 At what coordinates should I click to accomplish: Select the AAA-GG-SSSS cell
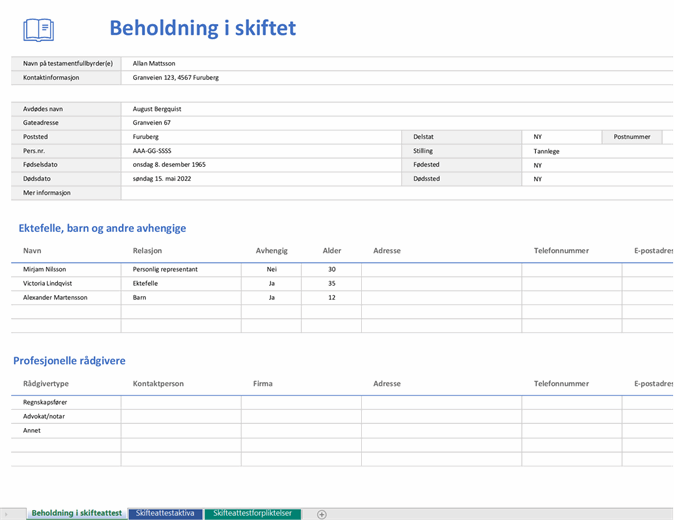pos(261,151)
